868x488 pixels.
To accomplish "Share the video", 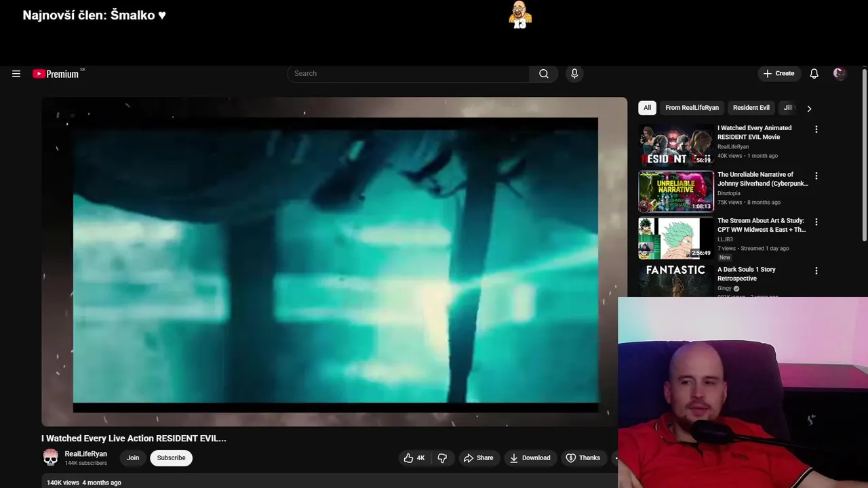I will pos(478,458).
